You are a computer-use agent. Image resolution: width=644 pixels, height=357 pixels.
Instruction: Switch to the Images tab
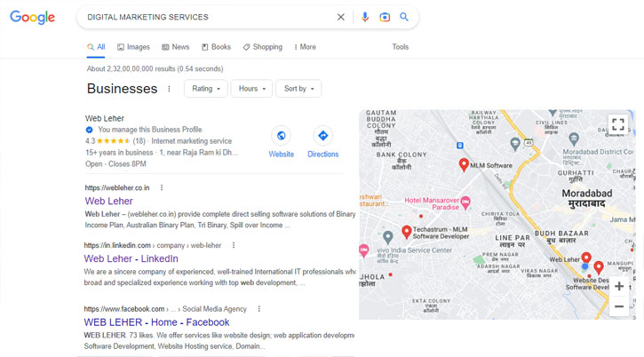[x=133, y=47]
